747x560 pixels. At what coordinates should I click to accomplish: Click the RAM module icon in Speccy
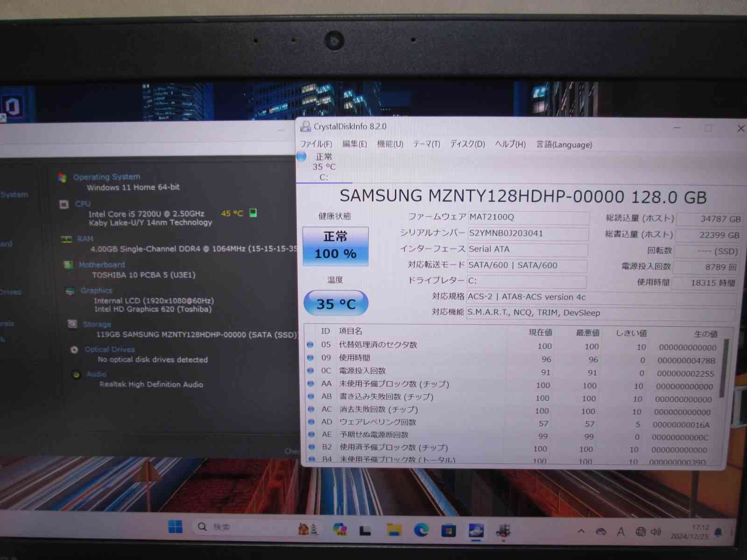pos(66,239)
